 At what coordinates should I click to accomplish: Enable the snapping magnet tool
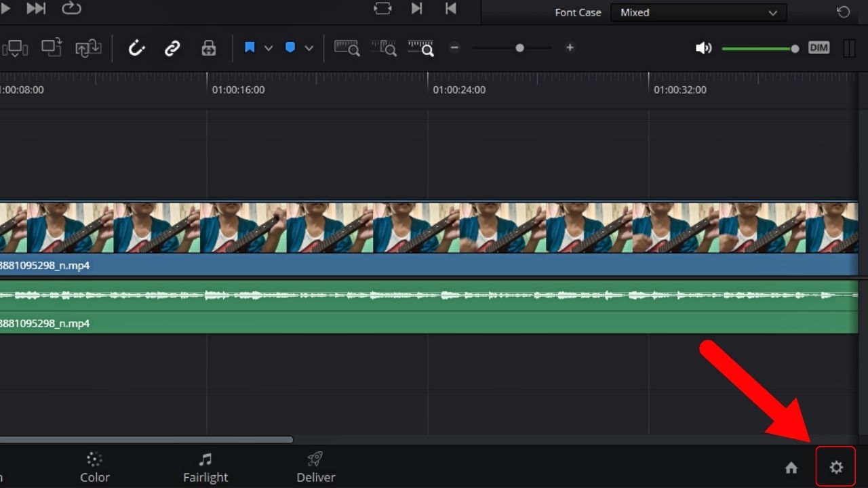[x=136, y=47]
